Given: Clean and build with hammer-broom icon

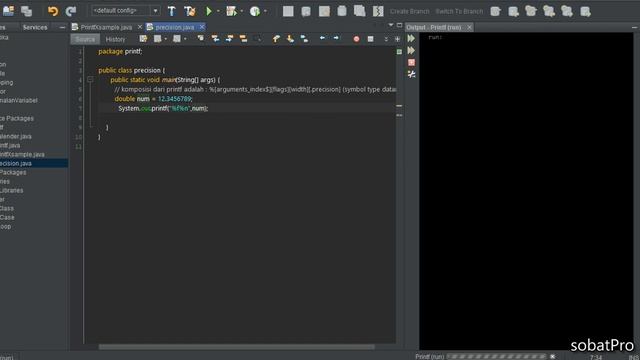Looking at the screenshot, I should coord(190,11).
